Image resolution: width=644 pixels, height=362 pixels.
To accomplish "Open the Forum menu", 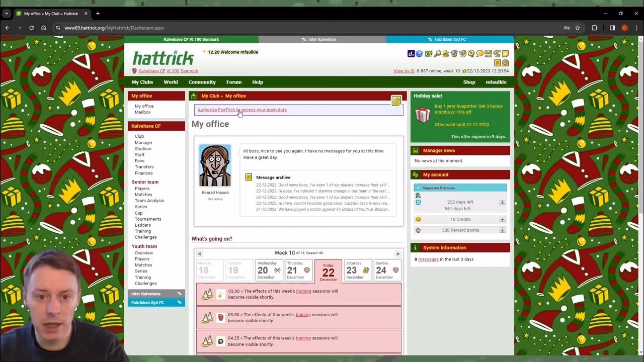I will click(x=234, y=82).
